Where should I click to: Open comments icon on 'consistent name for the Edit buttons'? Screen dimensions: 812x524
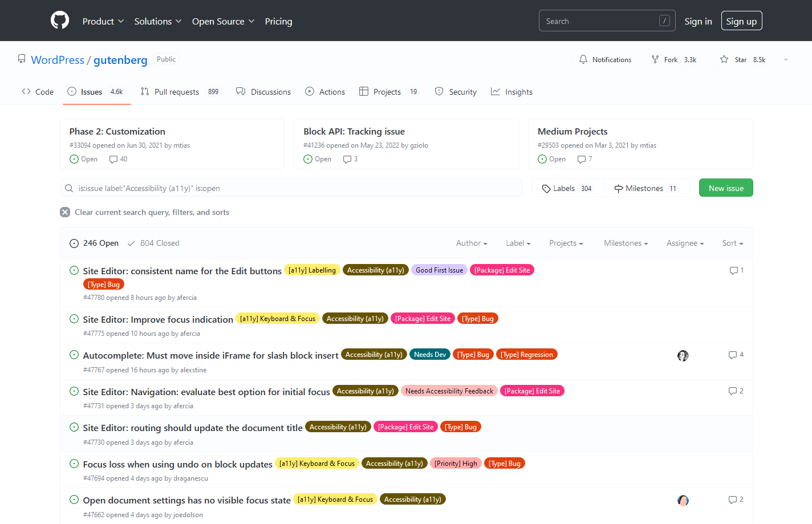(x=734, y=270)
